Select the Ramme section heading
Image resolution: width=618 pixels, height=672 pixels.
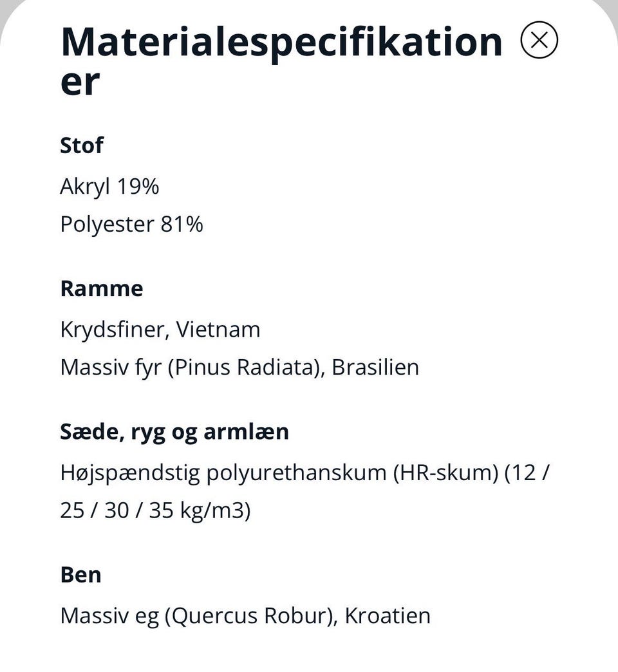pyautogui.click(x=102, y=288)
